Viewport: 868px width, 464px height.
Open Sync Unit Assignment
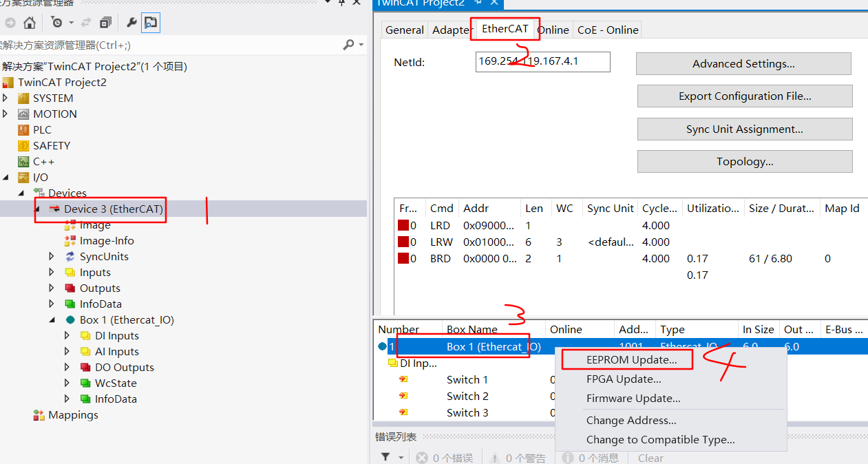(745, 129)
